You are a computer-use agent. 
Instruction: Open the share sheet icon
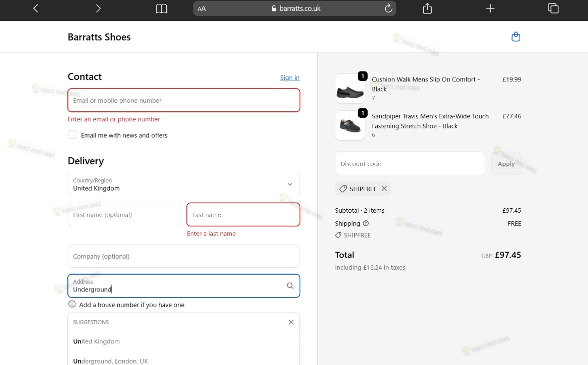[x=428, y=8]
